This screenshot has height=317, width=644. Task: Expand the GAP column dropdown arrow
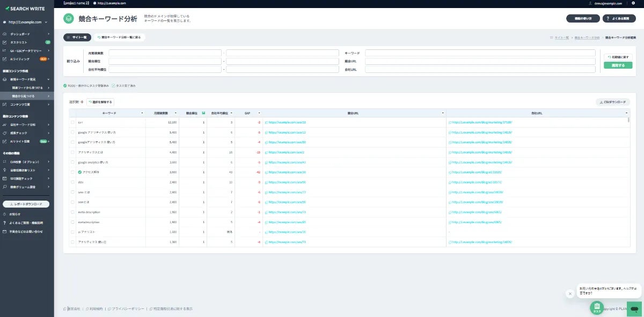[259, 113]
